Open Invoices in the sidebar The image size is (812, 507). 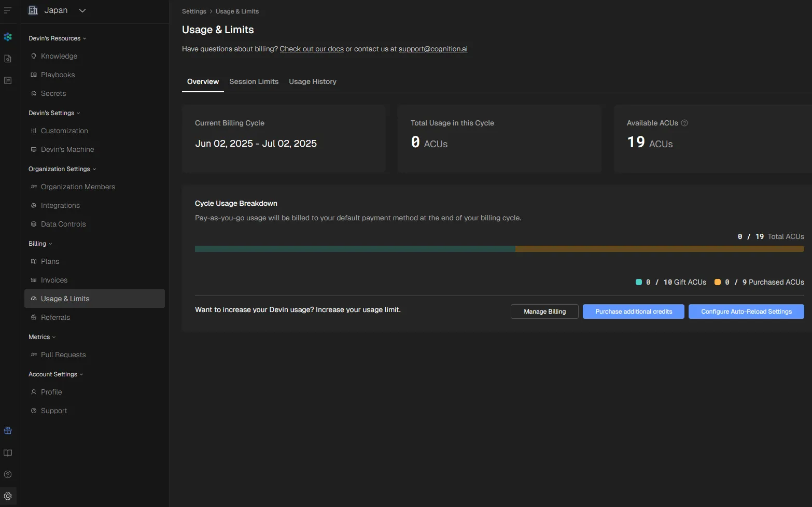point(54,280)
